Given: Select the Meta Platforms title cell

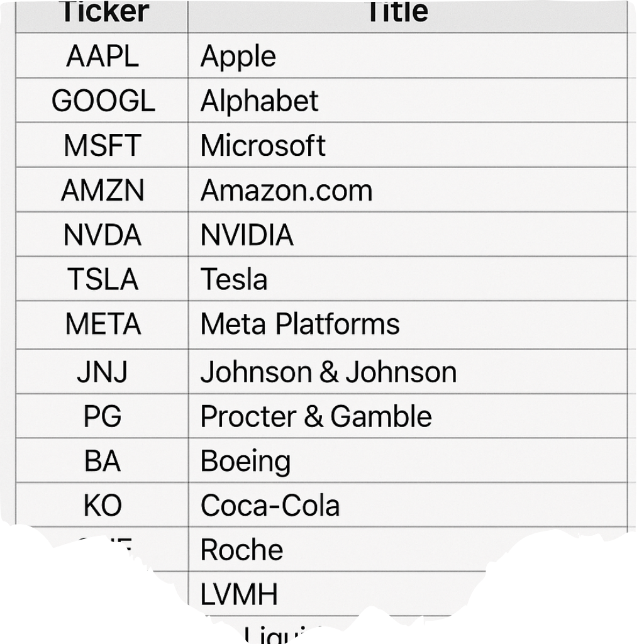Looking at the screenshot, I should tap(299, 325).
